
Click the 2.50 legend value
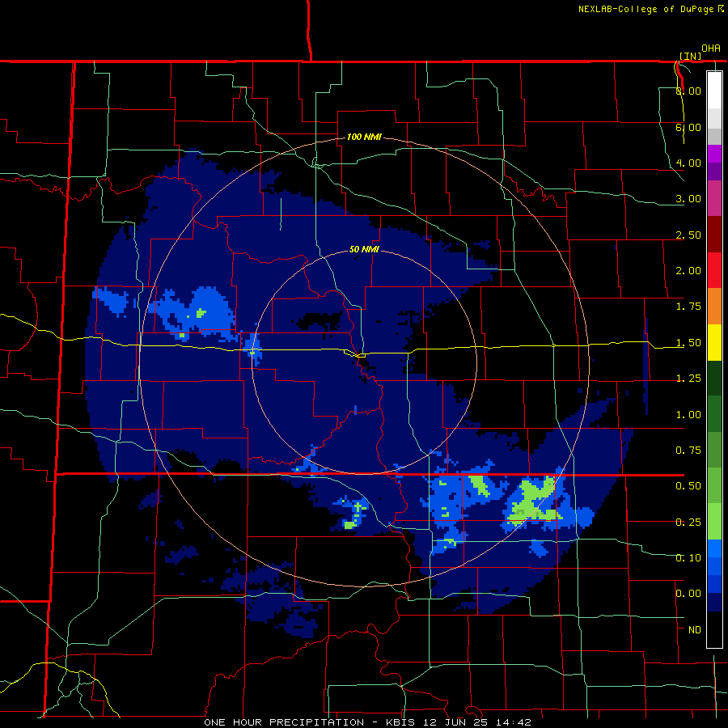688,235
